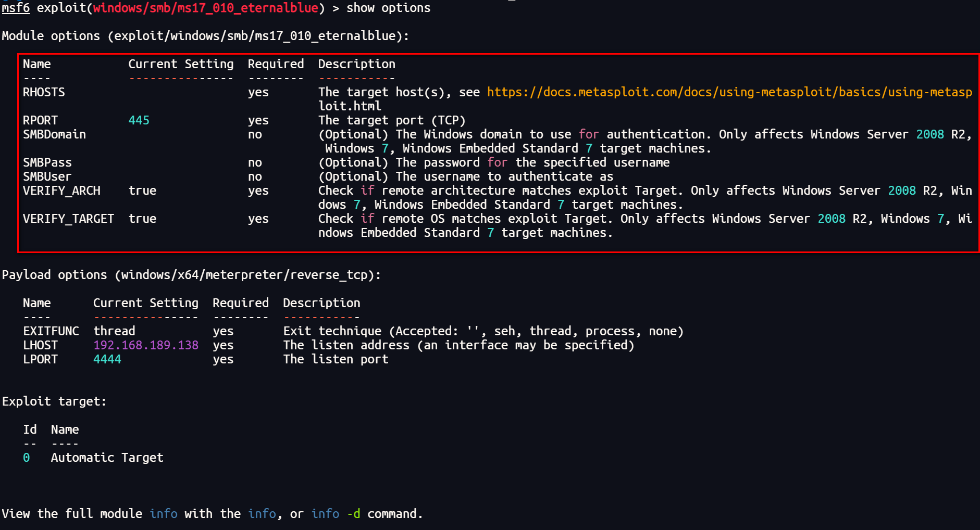This screenshot has height=530, width=980.
Task: Select the 'Automatic Target' exploit target entry
Action: [107, 457]
